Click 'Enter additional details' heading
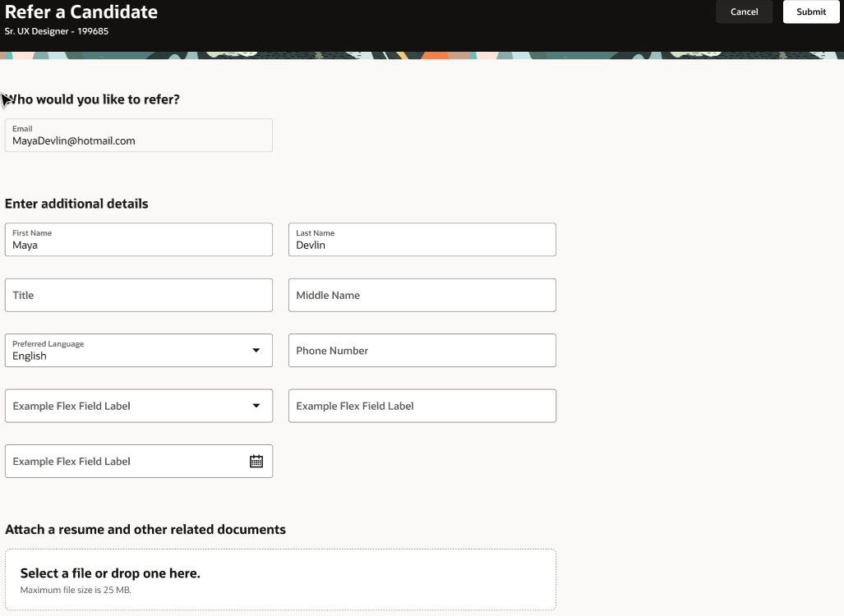The height and width of the screenshot is (616, 844). point(76,204)
